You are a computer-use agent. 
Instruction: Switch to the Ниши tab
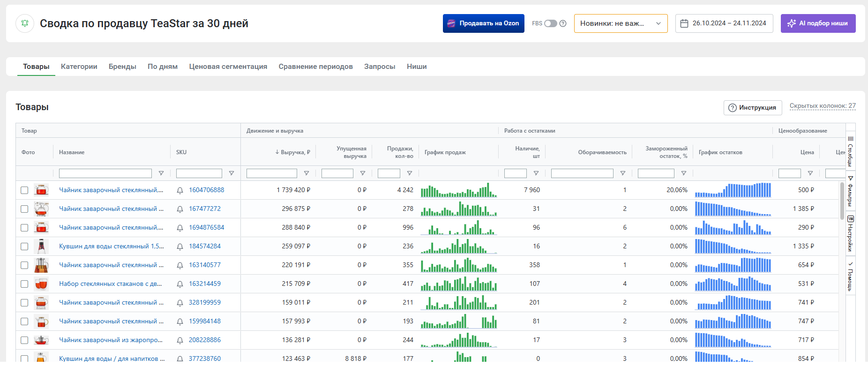[417, 67]
